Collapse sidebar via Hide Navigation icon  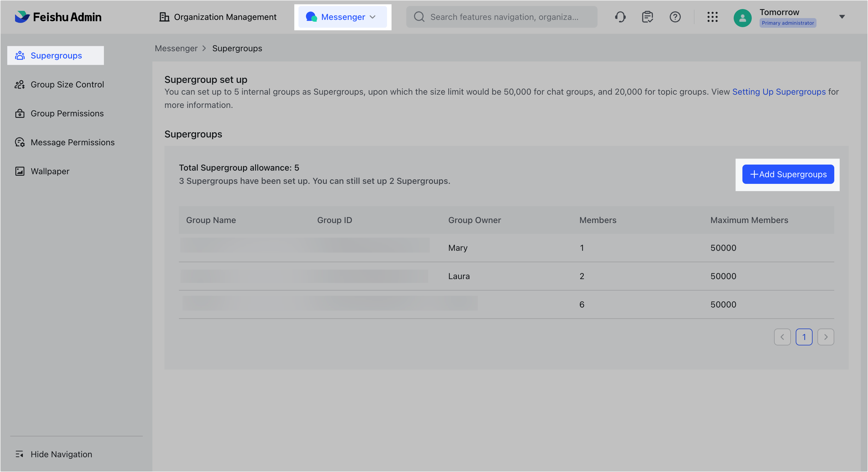[20, 454]
